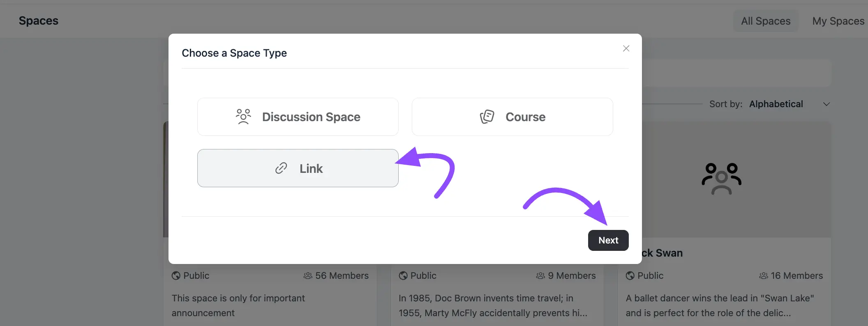Switch to the My Spaces tab
The image size is (868, 326).
point(838,21)
